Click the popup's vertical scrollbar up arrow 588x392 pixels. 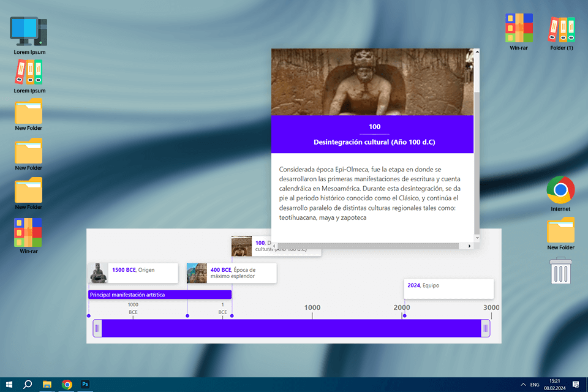pyautogui.click(x=477, y=52)
